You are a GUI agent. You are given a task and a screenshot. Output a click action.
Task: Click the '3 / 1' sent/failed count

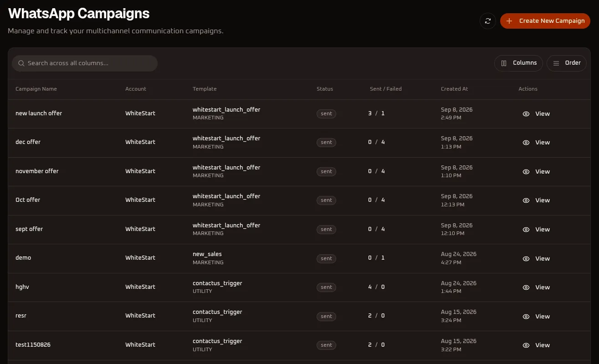tap(376, 113)
